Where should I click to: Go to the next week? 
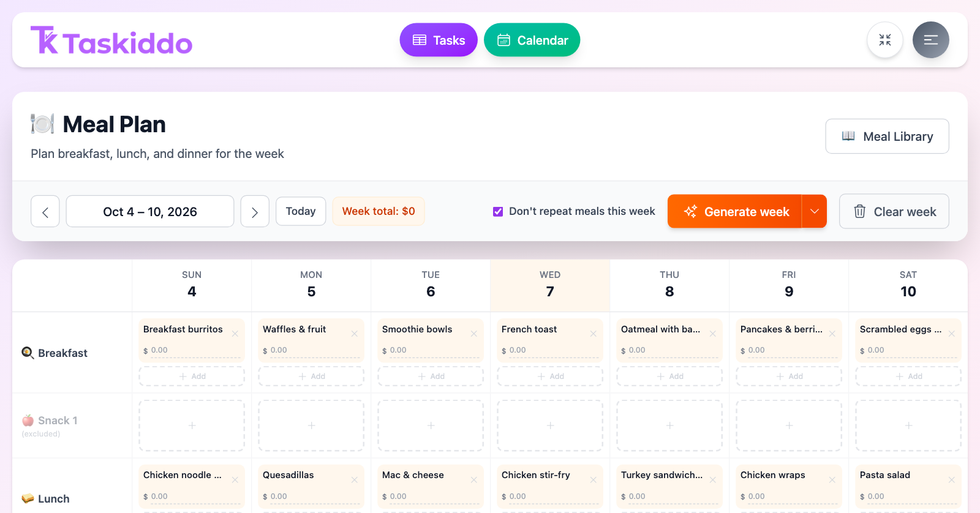255,211
